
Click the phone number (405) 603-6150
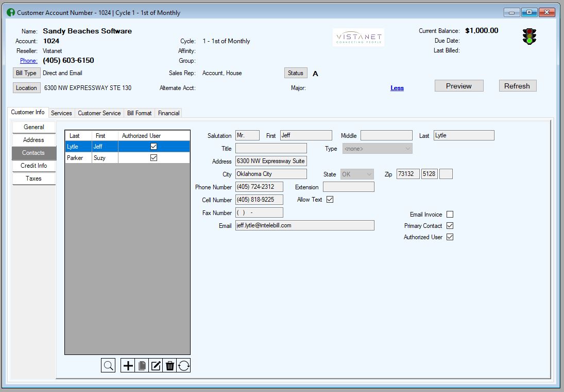(x=69, y=60)
